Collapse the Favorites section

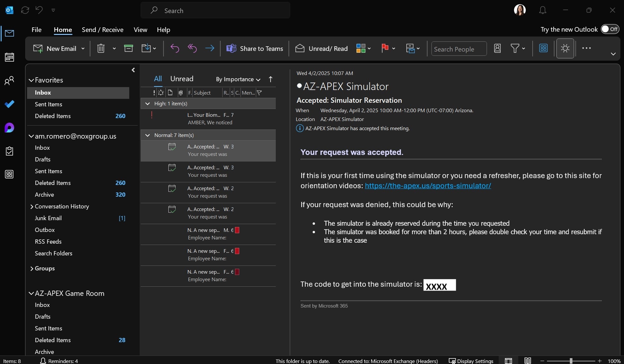[x=31, y=80]
